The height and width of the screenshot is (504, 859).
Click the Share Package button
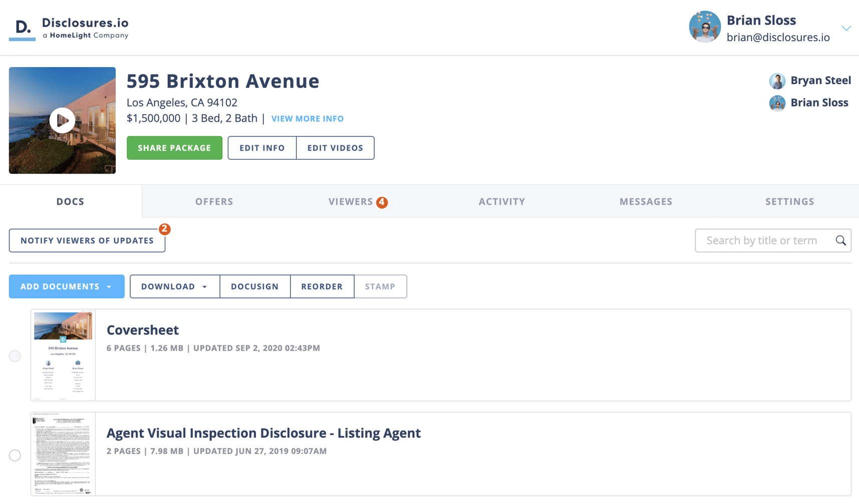pyautogui.click(x=174, y=148)
